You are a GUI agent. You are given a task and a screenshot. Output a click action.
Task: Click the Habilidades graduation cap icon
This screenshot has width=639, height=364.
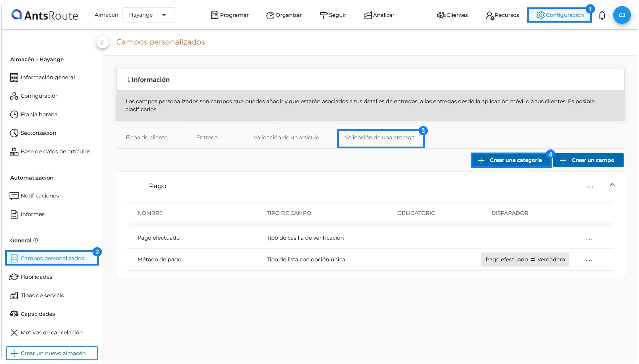14,277
